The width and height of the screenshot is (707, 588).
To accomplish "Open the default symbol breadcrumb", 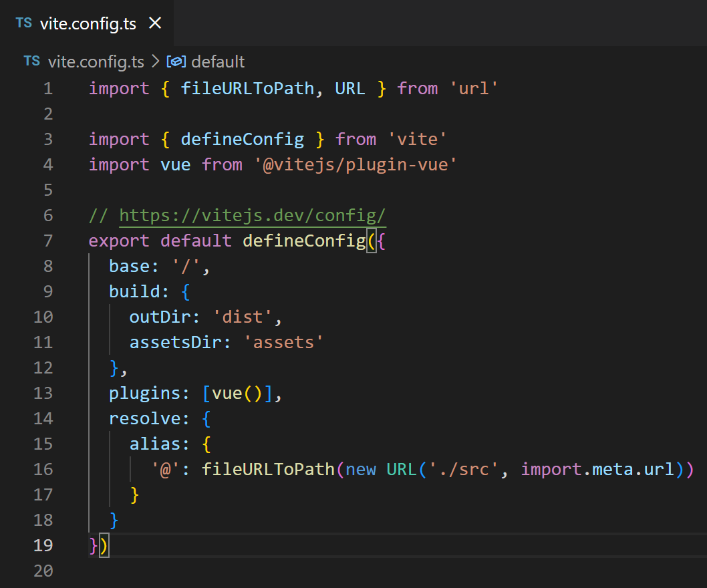I will 218,62.
